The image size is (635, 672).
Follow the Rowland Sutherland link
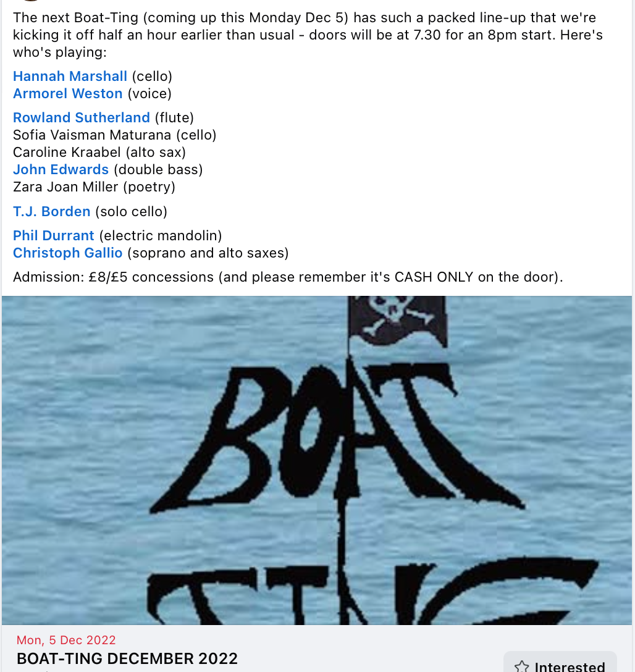click(82, 117)
